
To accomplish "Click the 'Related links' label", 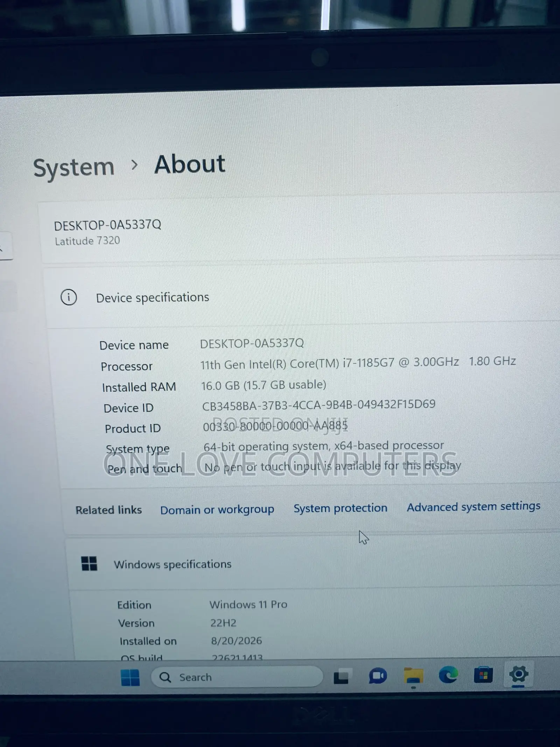I will tap(108, 510).
